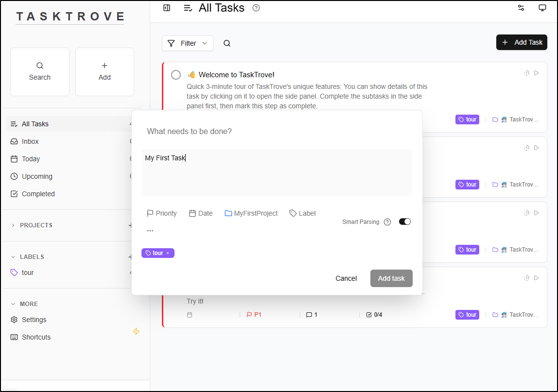
Task: Go to Inbox view
Action: pyautogui.click(x=70, y=141)
